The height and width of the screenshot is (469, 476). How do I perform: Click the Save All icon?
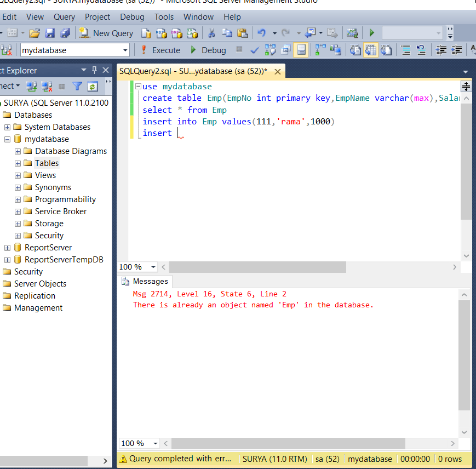65,33
